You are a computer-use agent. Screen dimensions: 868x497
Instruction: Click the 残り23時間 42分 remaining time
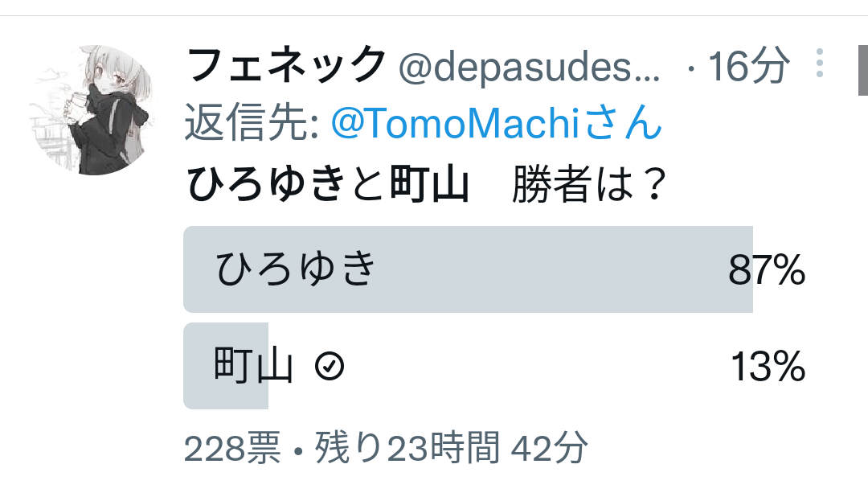pyautogui.click(x=451, y=448)
